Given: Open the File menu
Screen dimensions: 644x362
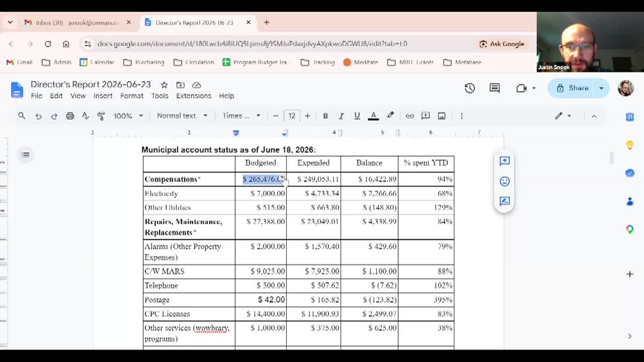Looking at the screenshot, I should point(37,96).
